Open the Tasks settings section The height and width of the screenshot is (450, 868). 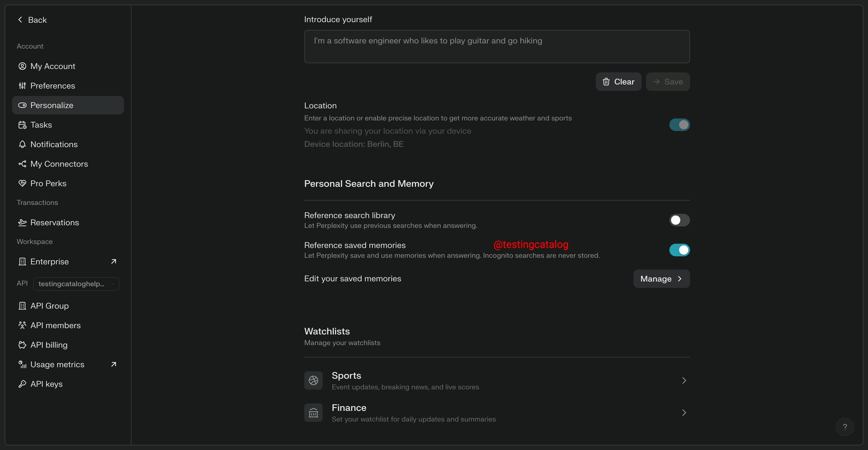click(x=41, y=125)
